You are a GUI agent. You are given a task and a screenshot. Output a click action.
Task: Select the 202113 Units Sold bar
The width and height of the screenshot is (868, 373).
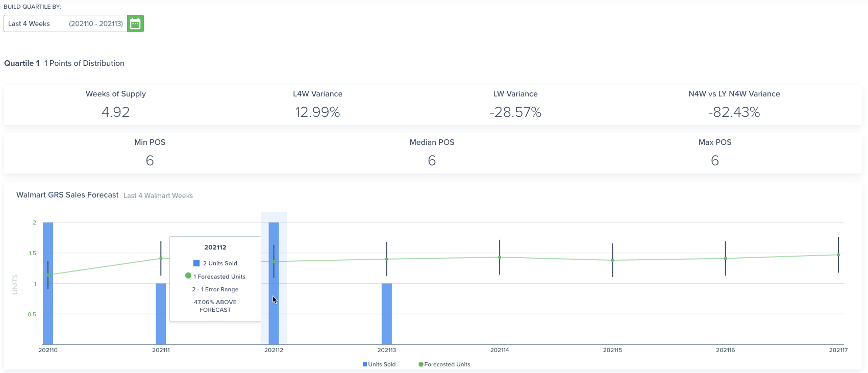(x=387, y=314)
